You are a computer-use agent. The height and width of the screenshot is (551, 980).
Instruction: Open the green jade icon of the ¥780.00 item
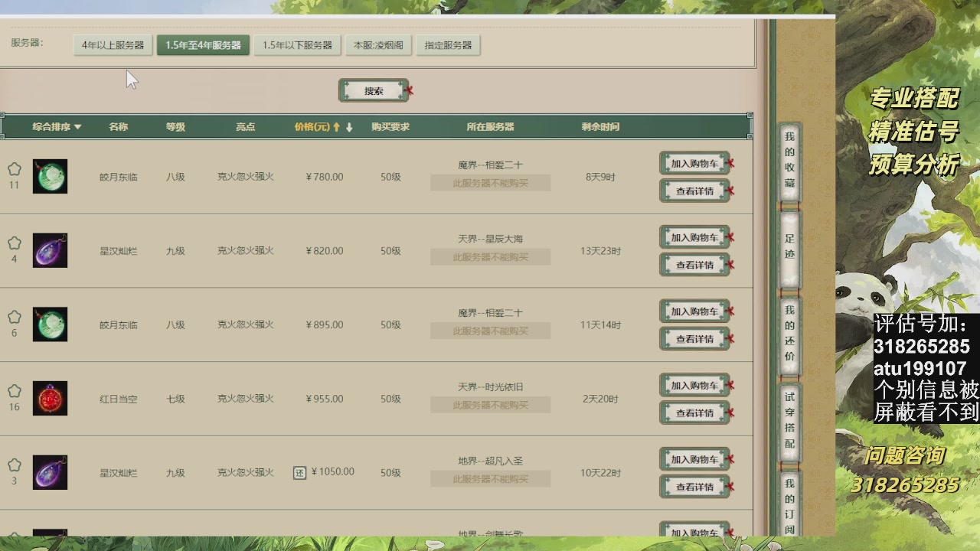50,176
